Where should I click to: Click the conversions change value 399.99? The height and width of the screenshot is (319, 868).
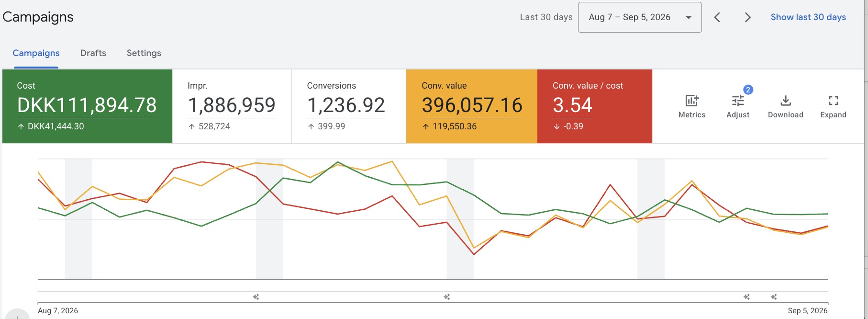331,126
